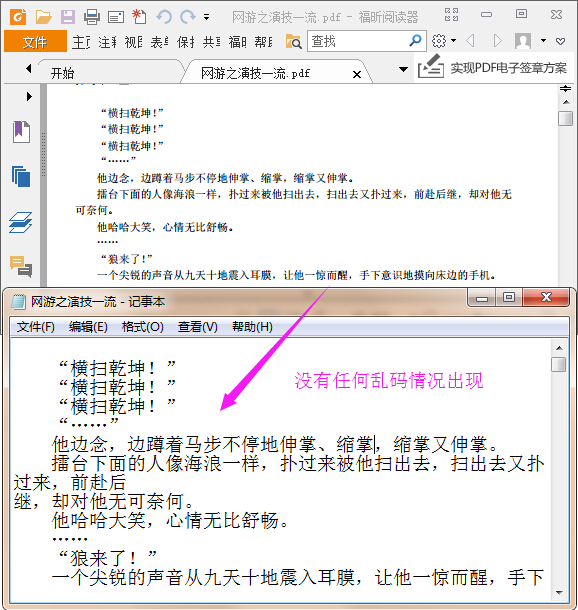
Task: Toggle full screen mode icon in title bar
Action: tap(452, 15)
